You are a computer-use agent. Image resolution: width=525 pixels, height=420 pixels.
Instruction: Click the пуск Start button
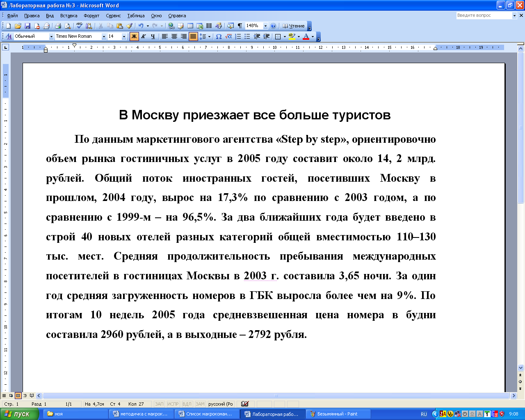[19, 414]
